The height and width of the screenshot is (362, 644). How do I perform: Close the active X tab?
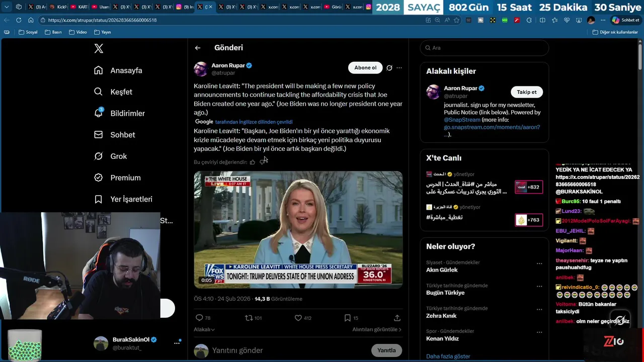coord(210,7)
